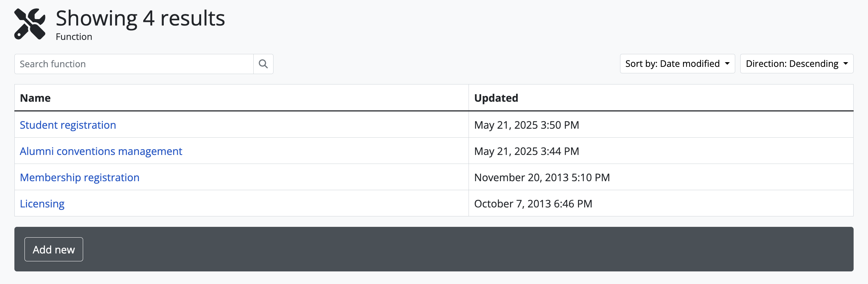Open the Student registration function
The image size is (868, 284).
[68, 125]
